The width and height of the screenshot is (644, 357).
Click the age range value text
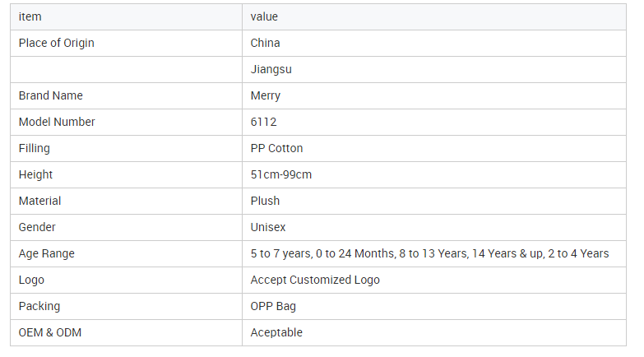pyautogui.click(x=429, y=253)
